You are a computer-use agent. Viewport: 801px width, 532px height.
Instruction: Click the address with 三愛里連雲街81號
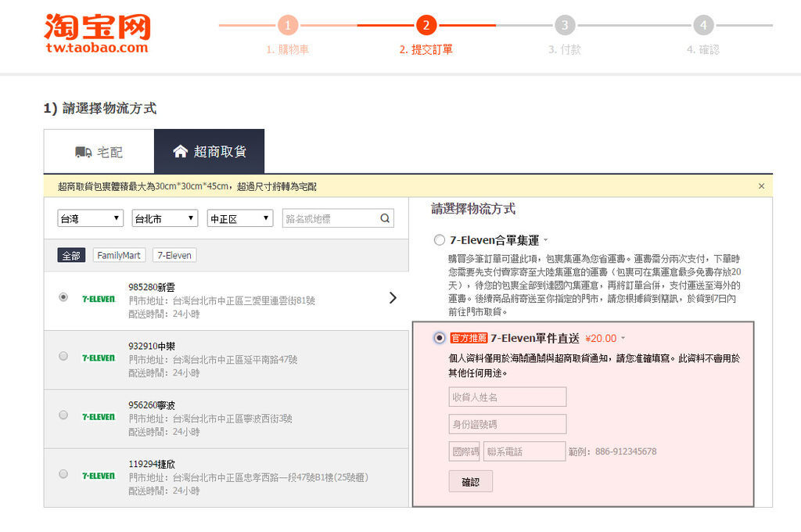tap(244, 300)
